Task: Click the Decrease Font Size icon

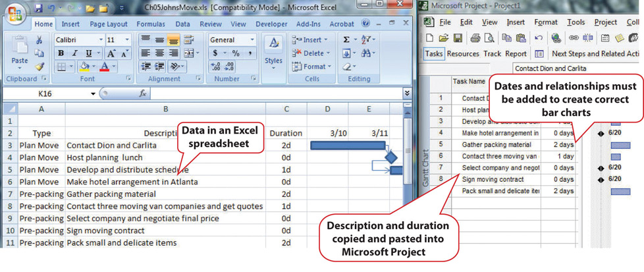Action: 124,53
